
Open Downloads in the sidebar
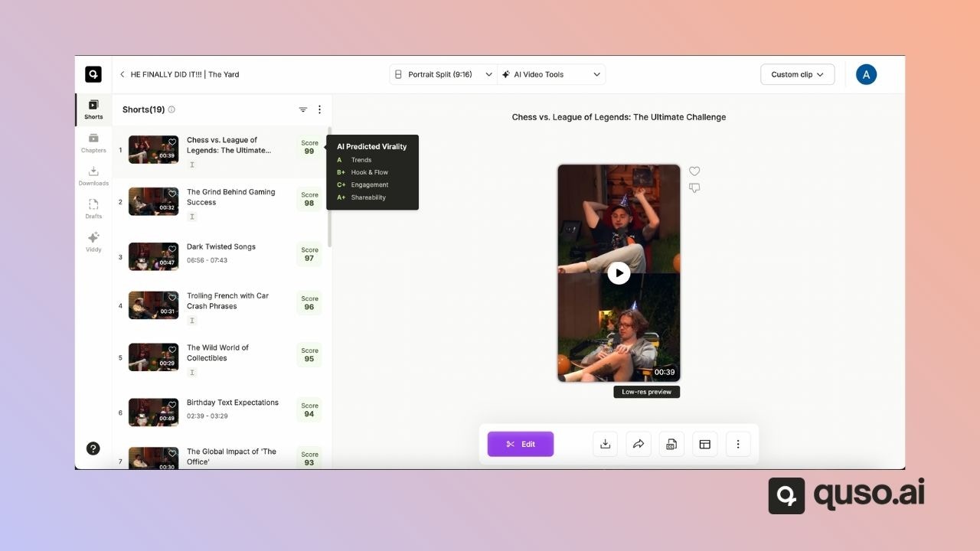point(93,176)
